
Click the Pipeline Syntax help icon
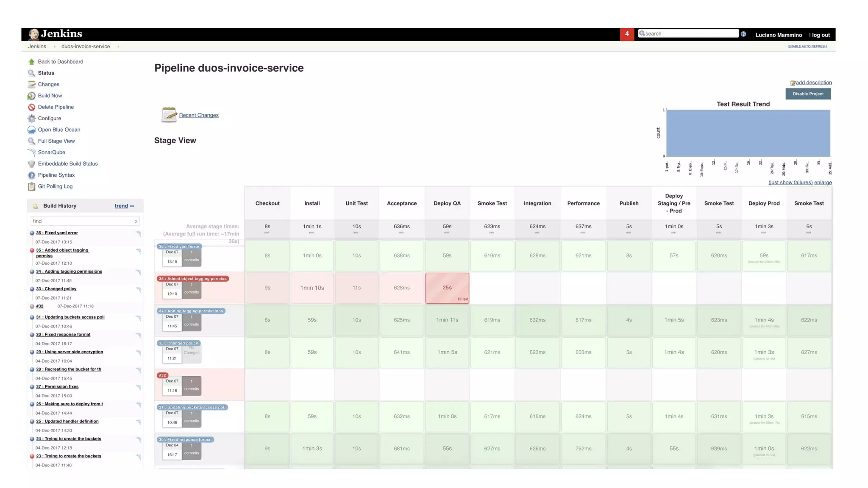31,175
